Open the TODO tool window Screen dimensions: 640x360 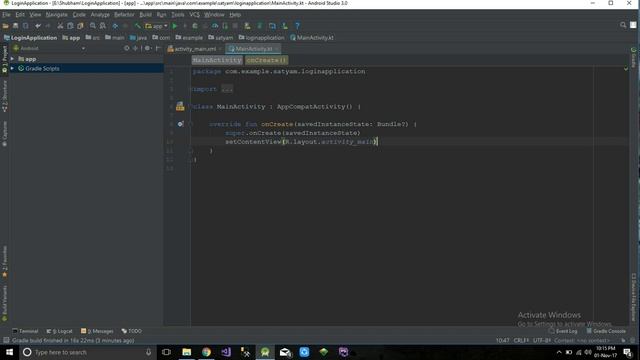pos(132,331)
